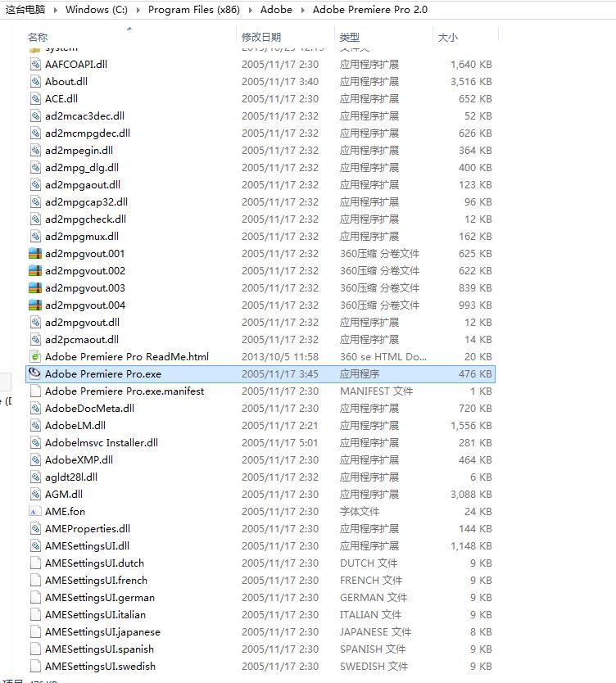Click the ad2mpgvout.003 archive icon
The image size is (616, 683).
tap(35, 288)
